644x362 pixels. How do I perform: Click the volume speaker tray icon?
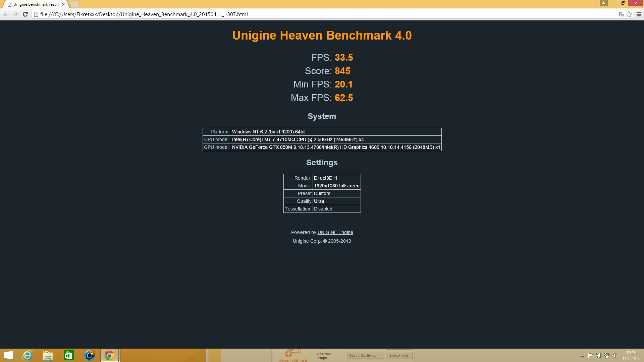point(615,356)
